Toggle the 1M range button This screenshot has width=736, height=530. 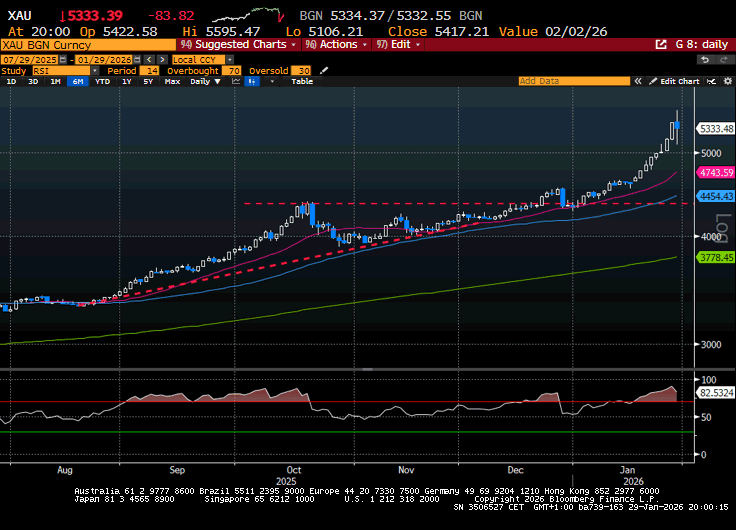point(55,82)
